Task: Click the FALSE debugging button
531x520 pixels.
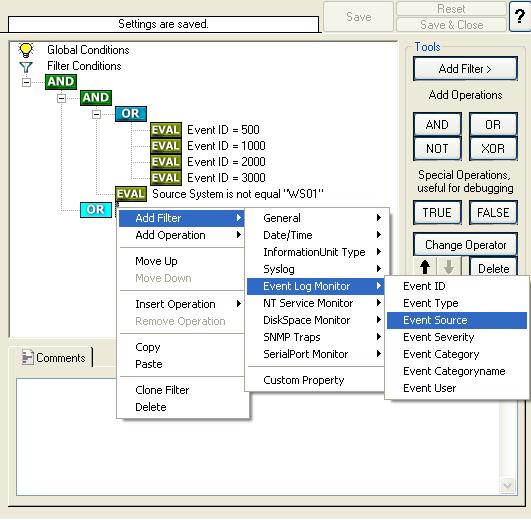Action: click(x=493, y=213)
